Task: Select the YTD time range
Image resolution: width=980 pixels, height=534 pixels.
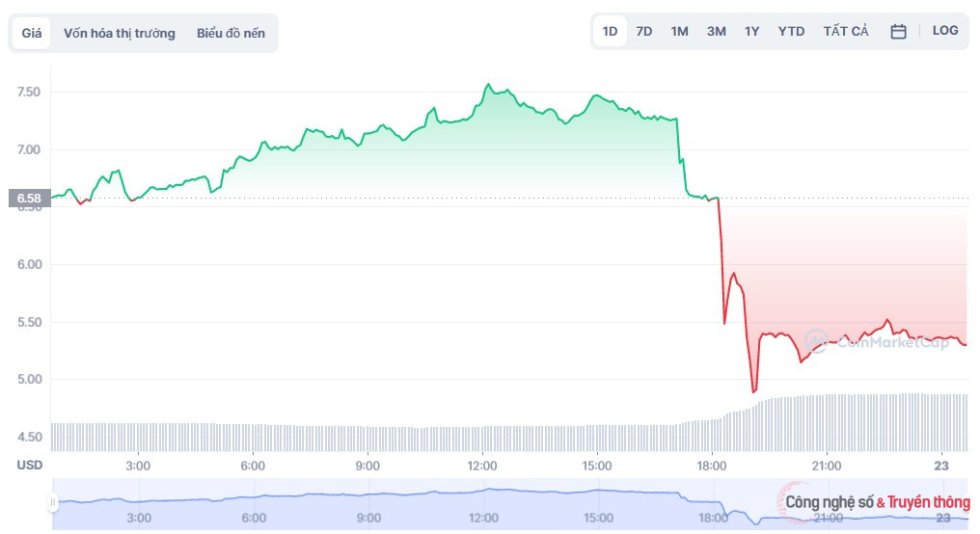Action: (791, 32)
